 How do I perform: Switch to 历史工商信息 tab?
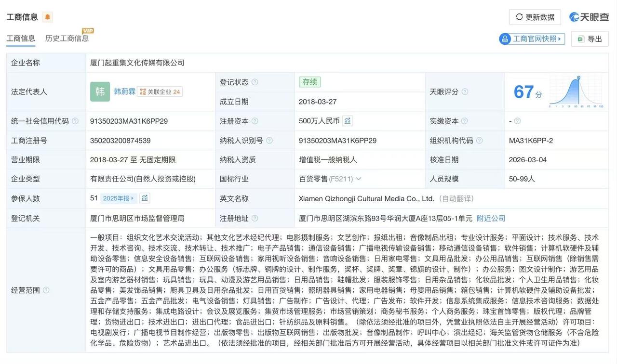(x=67, y=39)
